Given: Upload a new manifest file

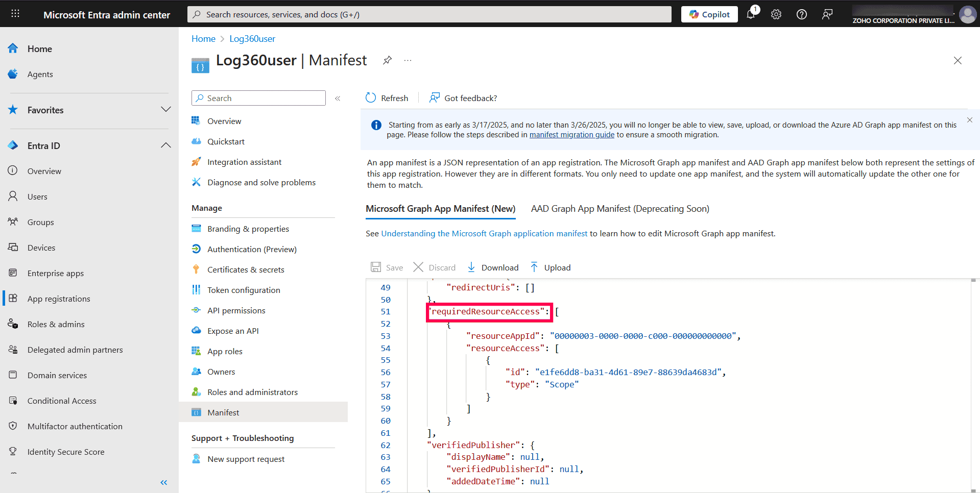Looking at the screenshot, I should pyautogui.click(x=550, y=267).
